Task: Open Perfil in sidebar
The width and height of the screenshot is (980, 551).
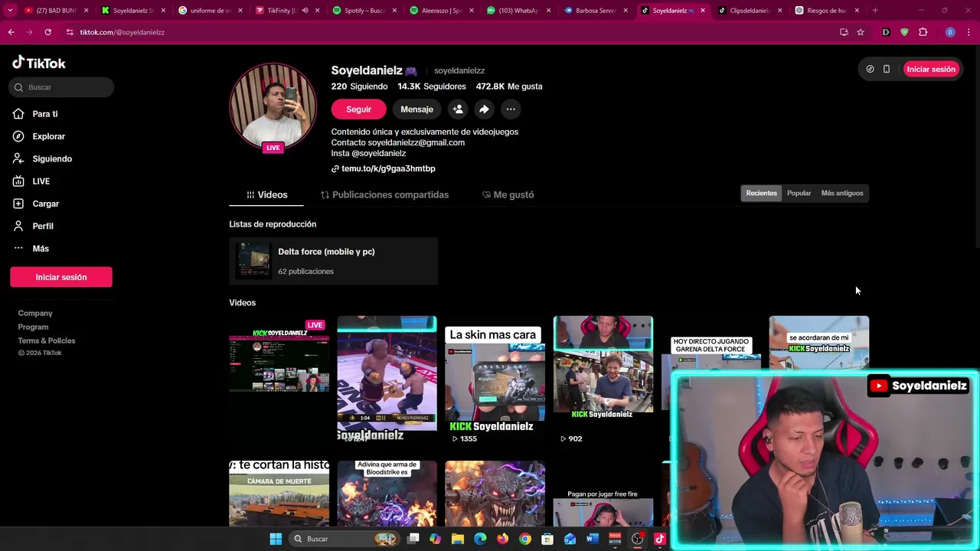Action: tap(43, 226)
